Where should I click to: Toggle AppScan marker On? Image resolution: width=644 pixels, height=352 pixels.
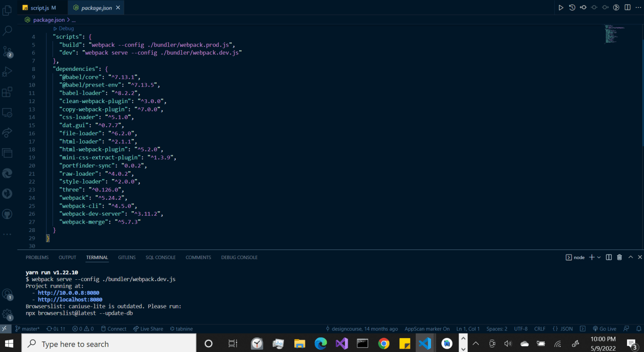(x=427, y=329)
